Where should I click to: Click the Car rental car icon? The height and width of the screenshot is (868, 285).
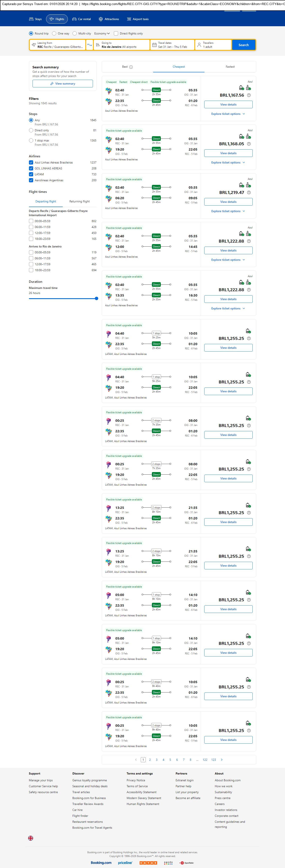pyautogui.click(x=74, y=19)
